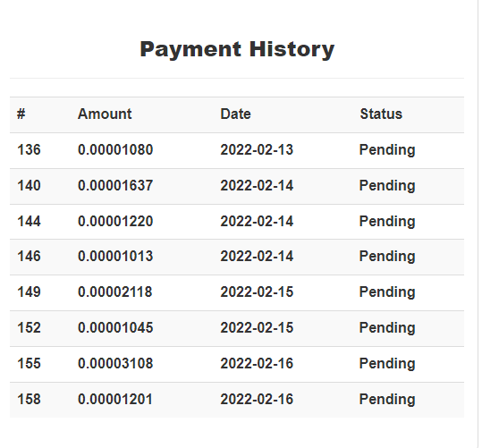Click amount 0.00001045 in row 152
Viewport: 499px width, 448px height.
(115, 327)
